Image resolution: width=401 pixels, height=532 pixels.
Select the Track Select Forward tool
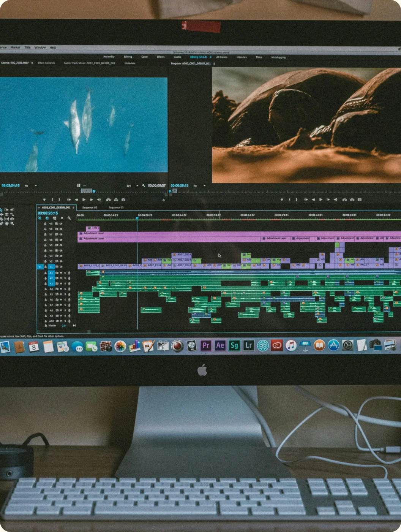(6, 210)
